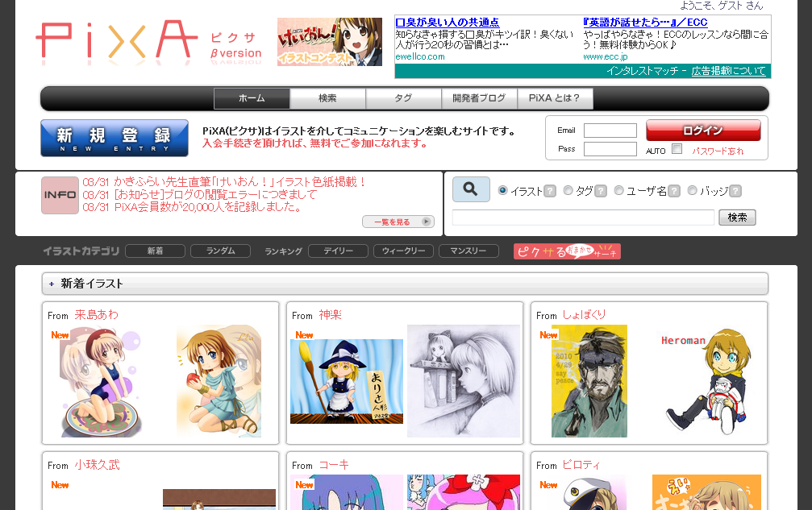Focus the Pass input field
The height and width of the screenshot is (510, 812).
(x=610, y=149)
